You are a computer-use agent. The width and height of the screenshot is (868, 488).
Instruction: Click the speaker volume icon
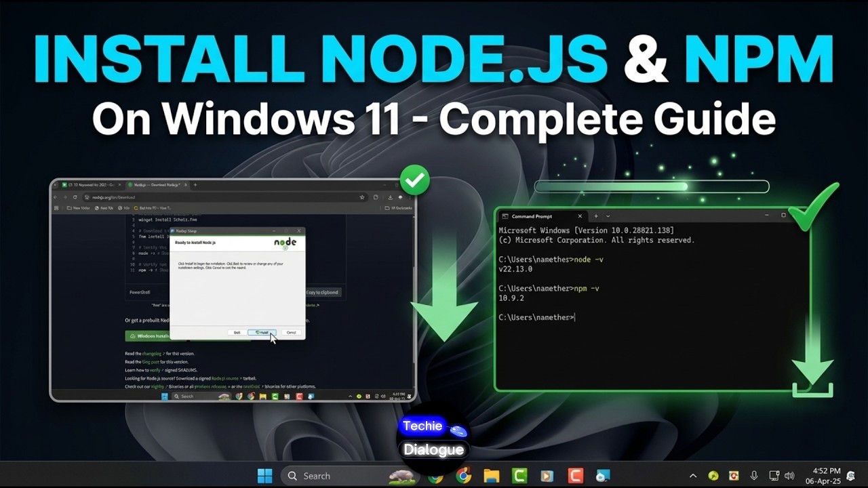click(x=789, y=476)
